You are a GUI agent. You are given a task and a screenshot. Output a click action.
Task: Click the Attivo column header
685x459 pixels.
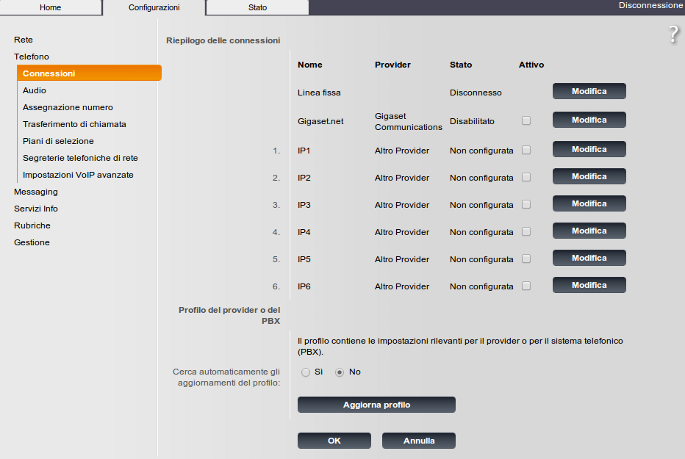point(531,65)
